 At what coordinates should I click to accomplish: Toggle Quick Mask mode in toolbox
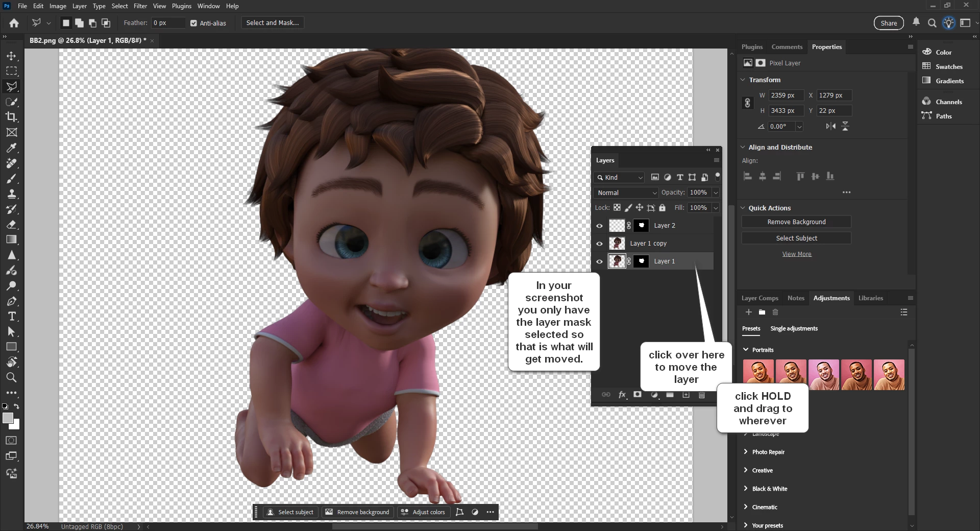(x=11, y=440)
